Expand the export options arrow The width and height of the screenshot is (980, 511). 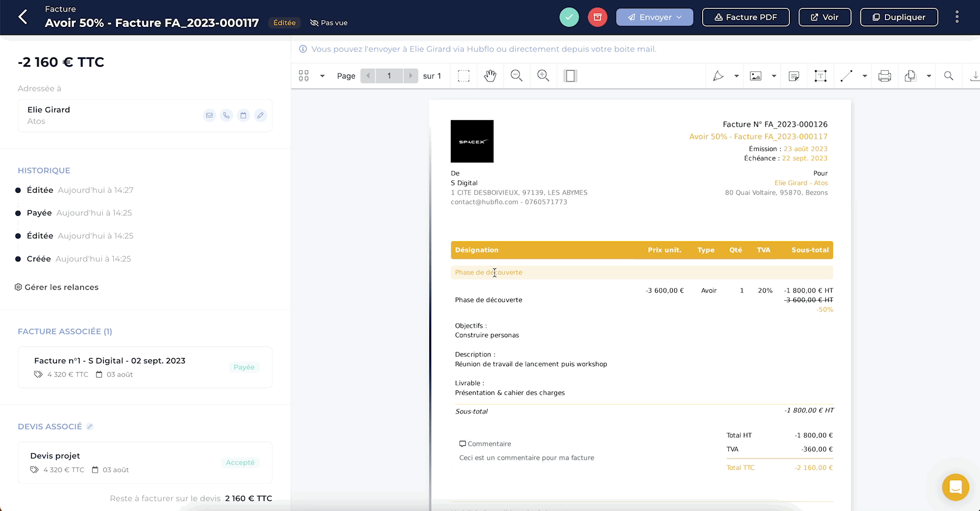coord(929,76)
